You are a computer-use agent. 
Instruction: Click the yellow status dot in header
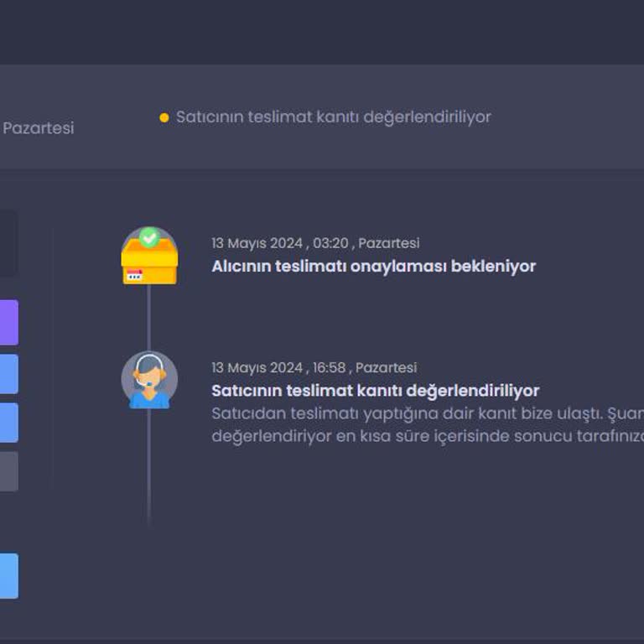click(164, 118)
